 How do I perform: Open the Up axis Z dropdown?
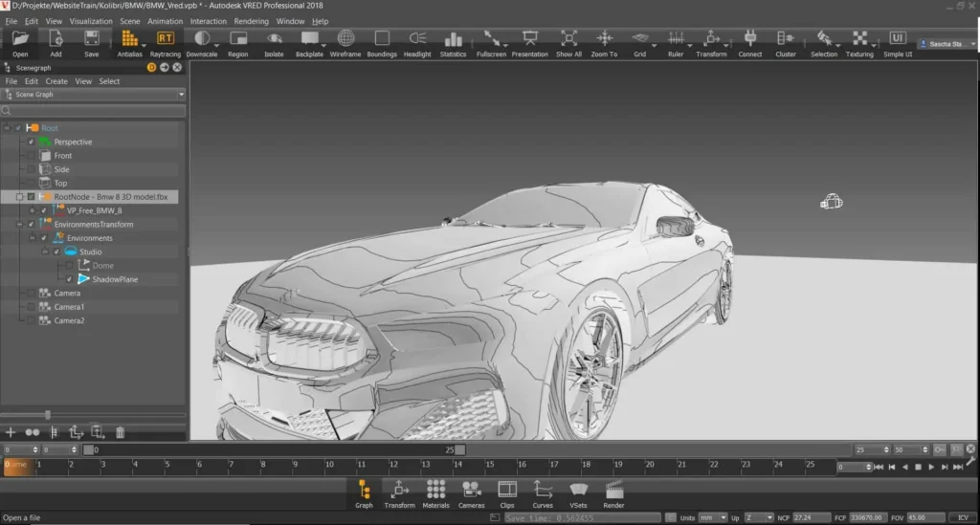pyautogui.click(x=759, y=517)
